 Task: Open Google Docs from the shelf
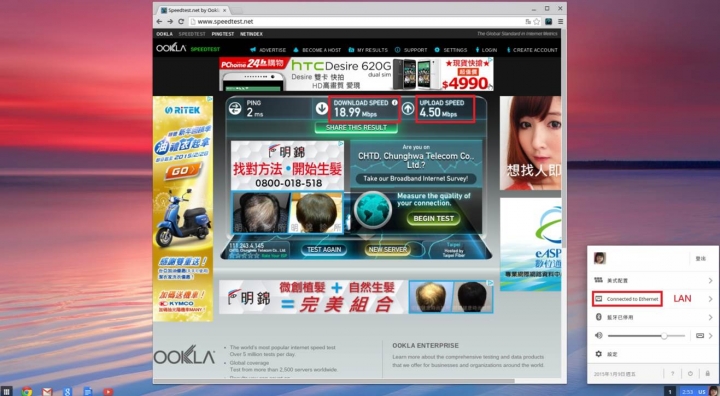pos(88,391)
